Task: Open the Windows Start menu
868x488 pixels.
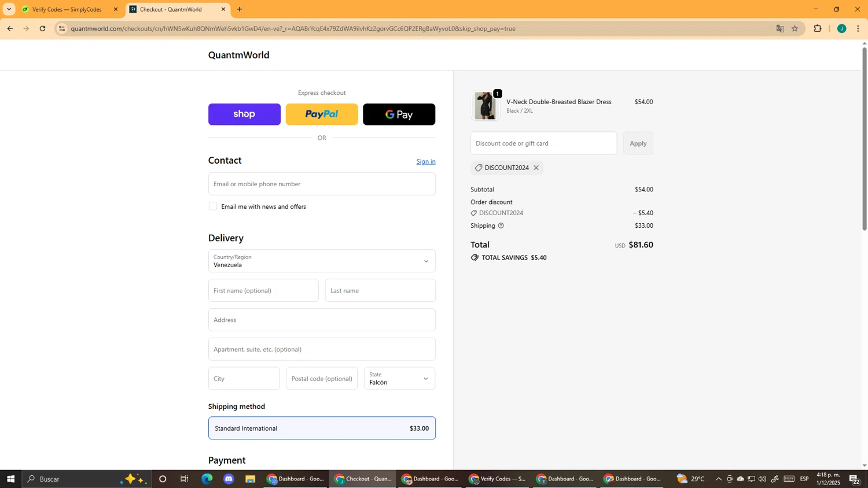Action: click(x=10, y=479)
